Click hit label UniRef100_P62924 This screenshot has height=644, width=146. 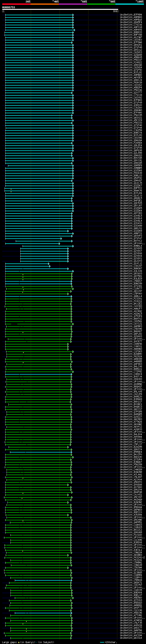pyautogui.click(x=131, y=357)
